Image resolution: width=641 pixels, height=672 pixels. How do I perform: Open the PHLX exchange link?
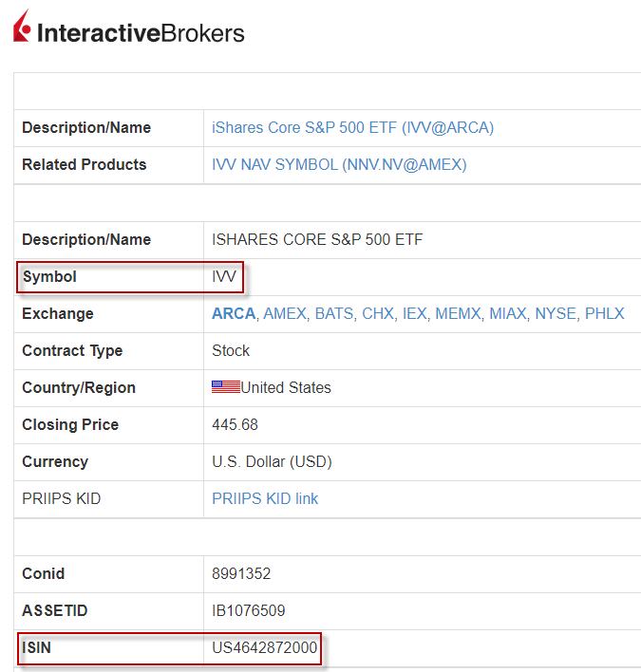[x=605, y=314]
